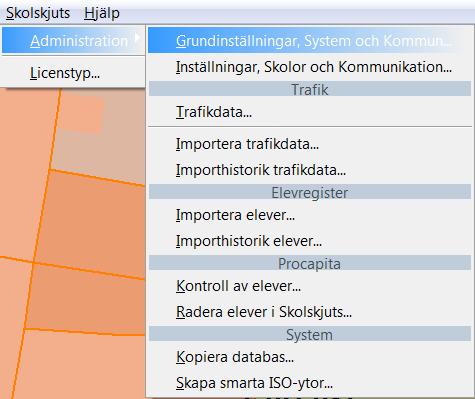Select Importera trafikdata...
This screenshot has width=475, height=399.
click(x=310, y=144)
